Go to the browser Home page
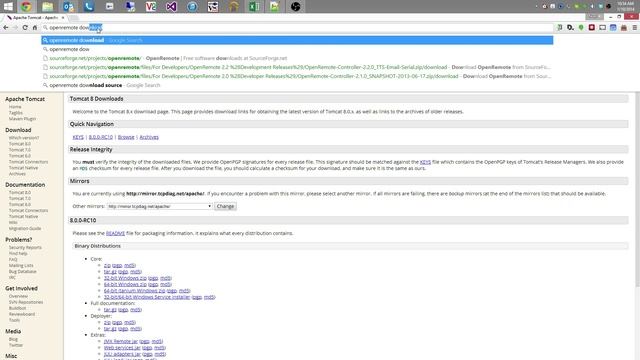 (x=35, y=27)
